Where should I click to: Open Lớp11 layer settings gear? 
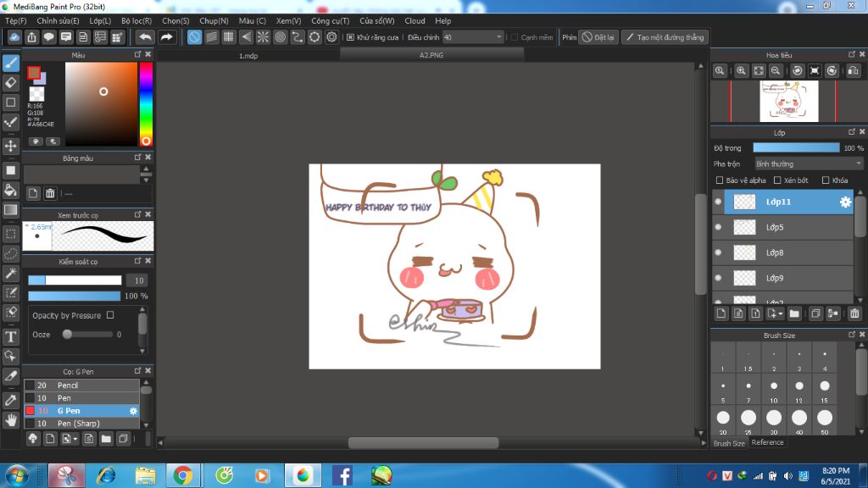[845, 202]
